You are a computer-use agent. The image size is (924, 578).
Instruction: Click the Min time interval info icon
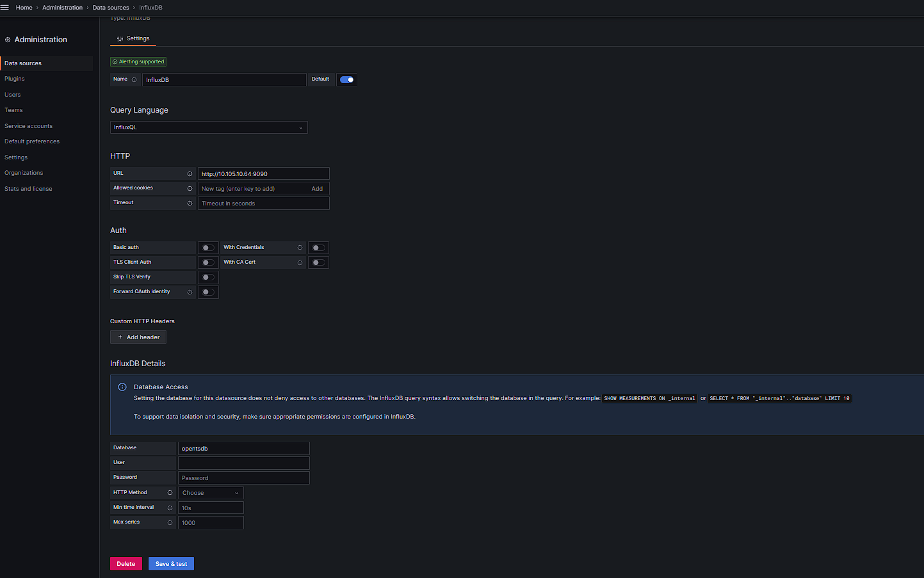170,508
